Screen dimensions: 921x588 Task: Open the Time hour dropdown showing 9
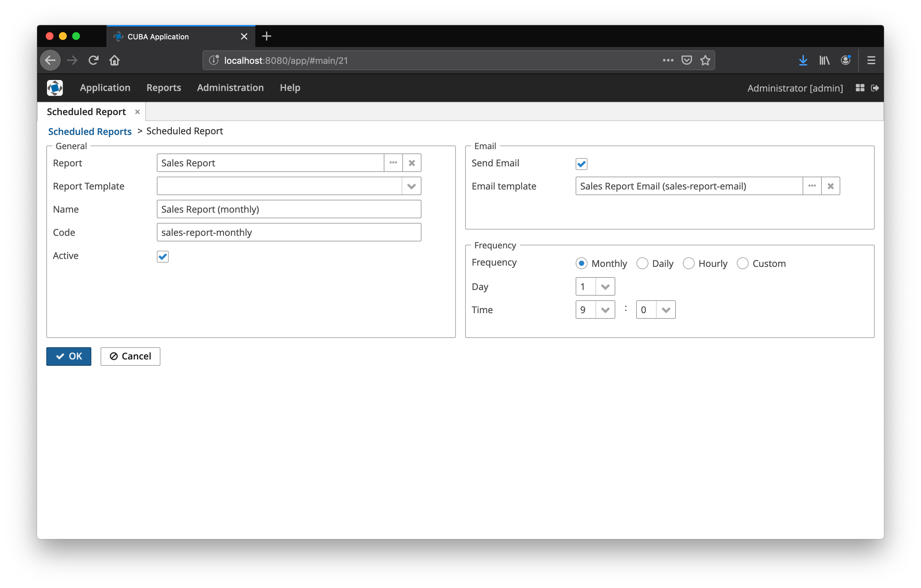605,310
